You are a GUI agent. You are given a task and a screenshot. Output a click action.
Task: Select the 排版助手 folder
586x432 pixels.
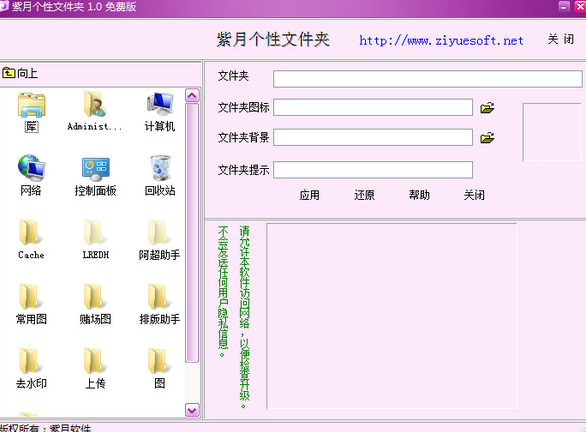click(160, 304)
